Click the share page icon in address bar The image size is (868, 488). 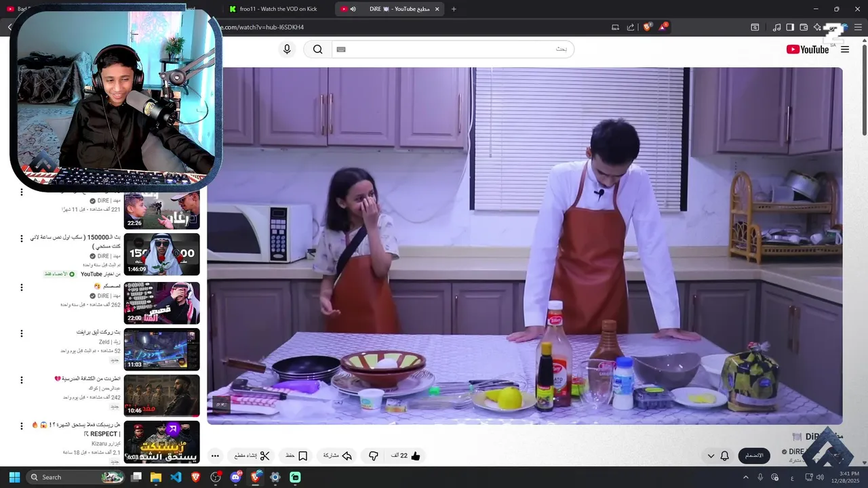[631, 27]
